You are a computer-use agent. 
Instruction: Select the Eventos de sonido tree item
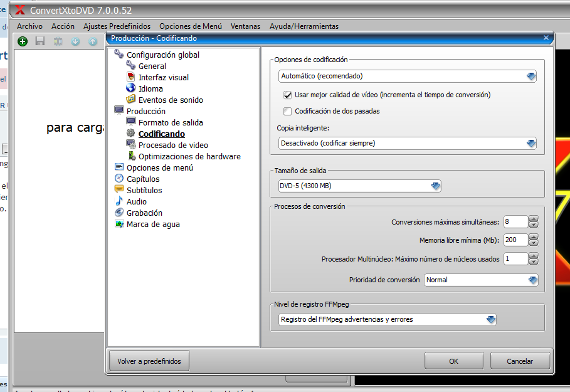171,100
